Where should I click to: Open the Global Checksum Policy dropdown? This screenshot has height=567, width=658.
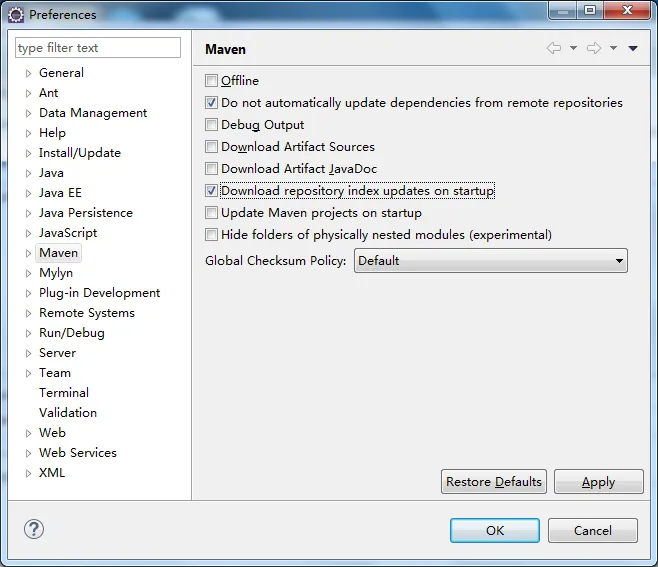click(x=491, y=261)
